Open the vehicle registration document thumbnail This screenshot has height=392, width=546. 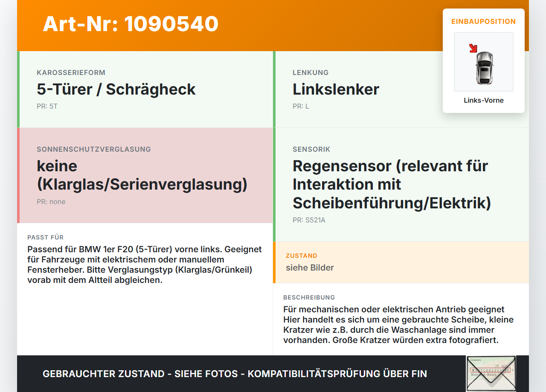point(491,374)
